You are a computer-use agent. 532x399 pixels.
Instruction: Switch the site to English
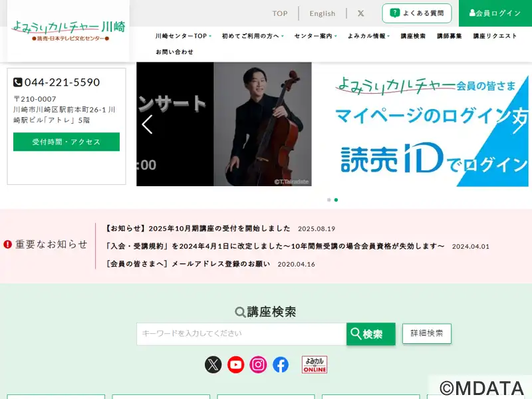pos(322,13)
